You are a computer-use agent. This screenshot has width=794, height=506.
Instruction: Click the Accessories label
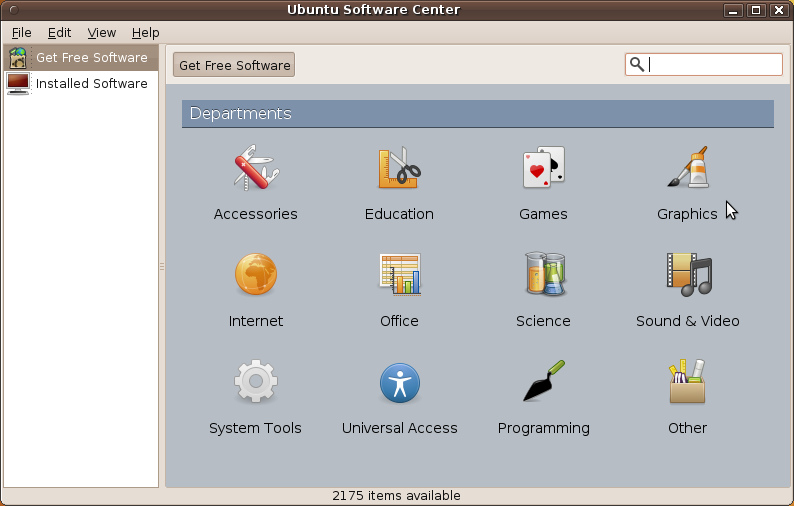coord(256,214)
